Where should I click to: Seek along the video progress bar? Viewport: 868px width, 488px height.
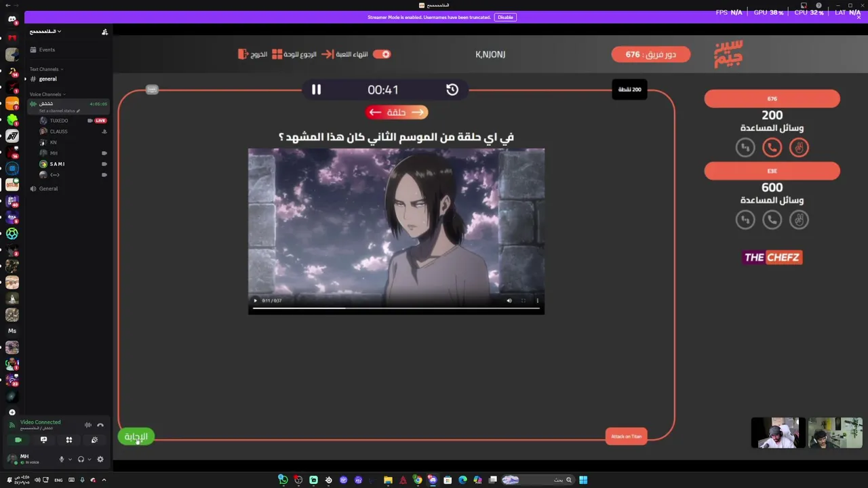[396, 308]
